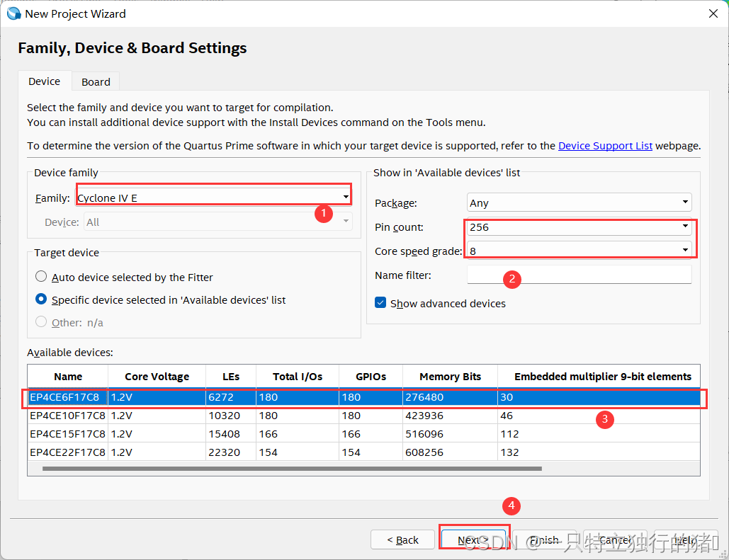Expand the Pin count dropdown
Image resolution: width=729 pixels, height=560 pixels.
pos(579,227)
